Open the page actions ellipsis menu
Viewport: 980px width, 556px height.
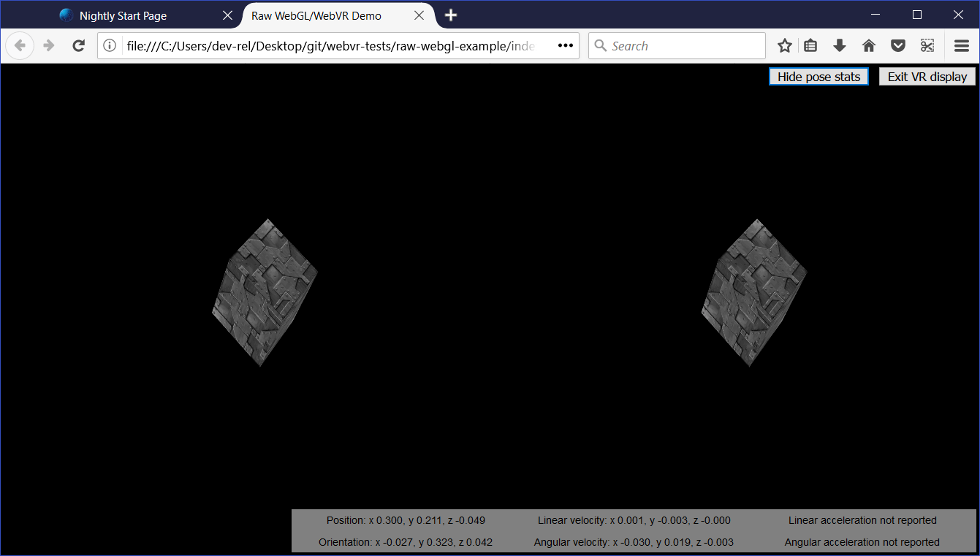(565, 45)
